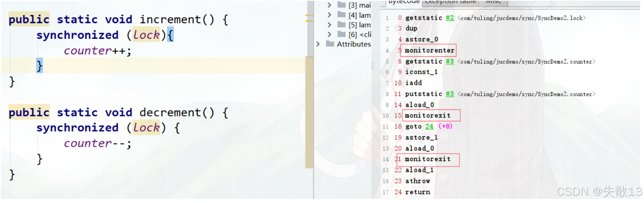
Task: Click the folder icon beside [5] lam
Action: point(342,25)
